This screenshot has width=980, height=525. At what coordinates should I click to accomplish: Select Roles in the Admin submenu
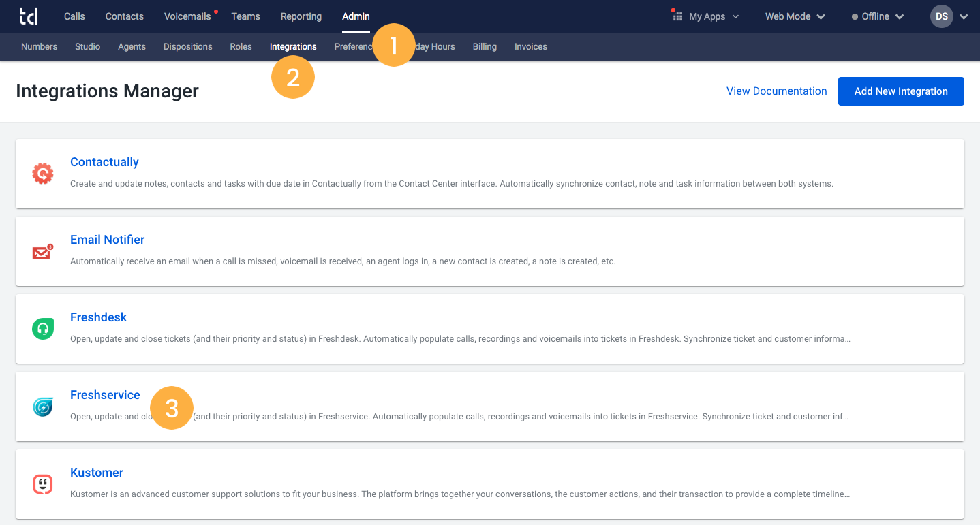point(241,46)
